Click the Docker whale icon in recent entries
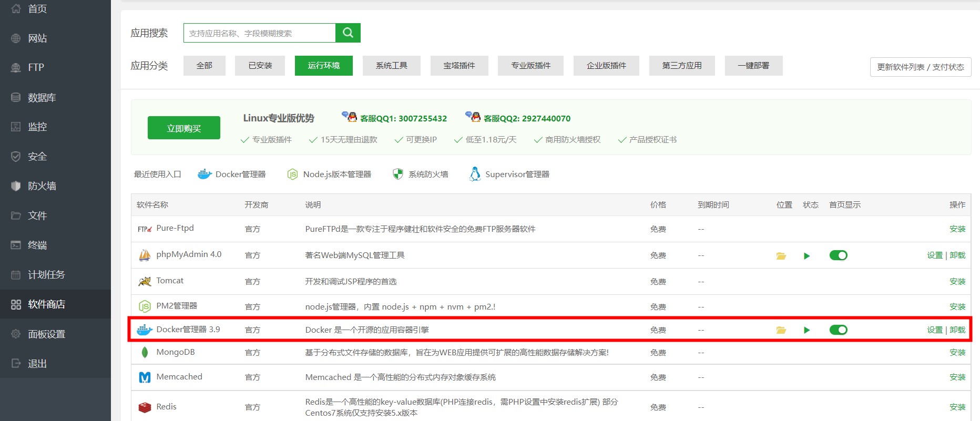 pos(205,174)
